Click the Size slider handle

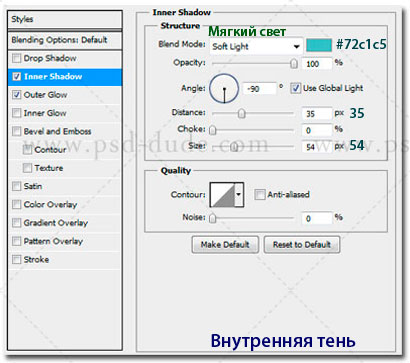pos(234,147)
